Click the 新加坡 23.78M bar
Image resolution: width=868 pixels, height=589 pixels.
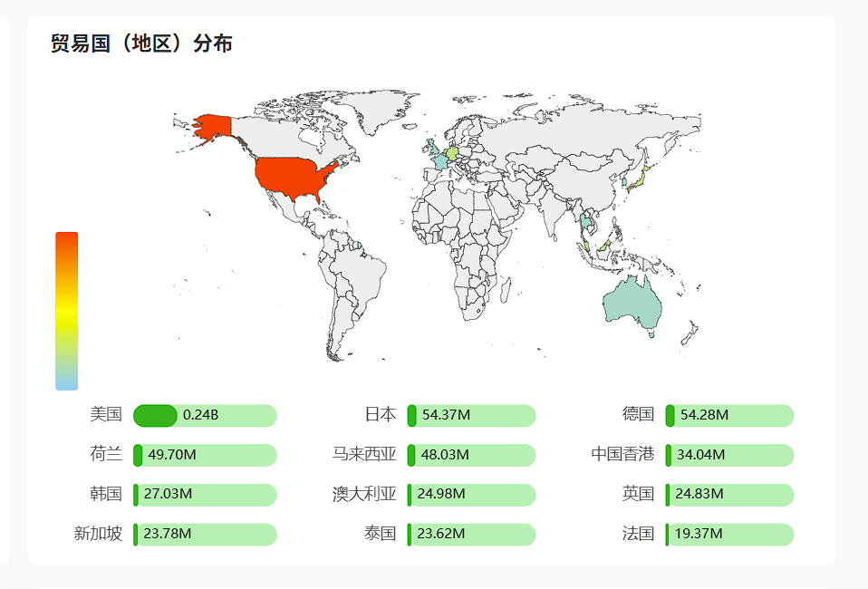[x=205, y=535]
